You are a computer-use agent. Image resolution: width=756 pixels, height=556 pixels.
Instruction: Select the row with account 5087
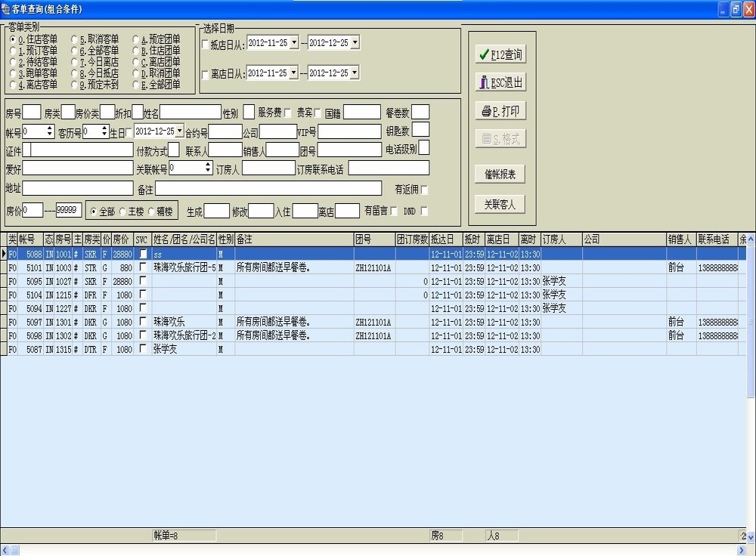click(373, 349)
